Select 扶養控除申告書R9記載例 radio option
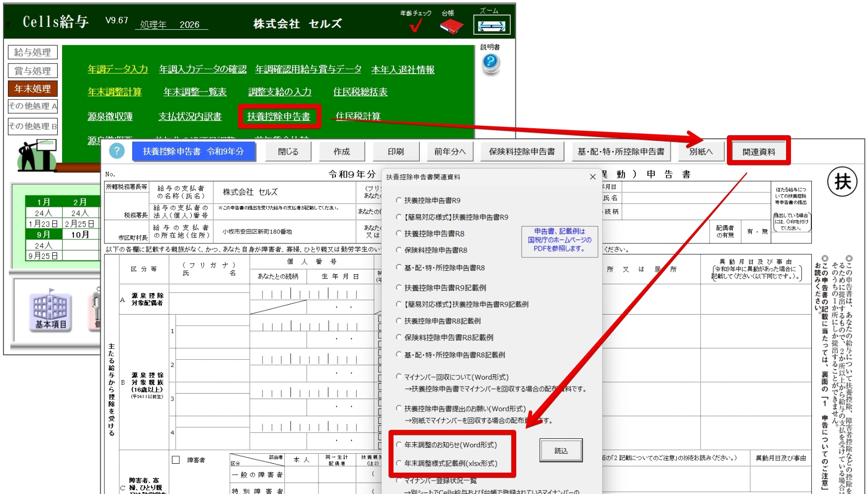 click(398, 288)
